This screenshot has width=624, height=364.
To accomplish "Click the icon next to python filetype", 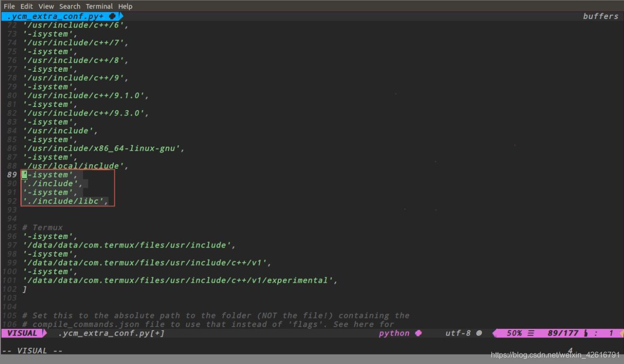I will [418, 333].
